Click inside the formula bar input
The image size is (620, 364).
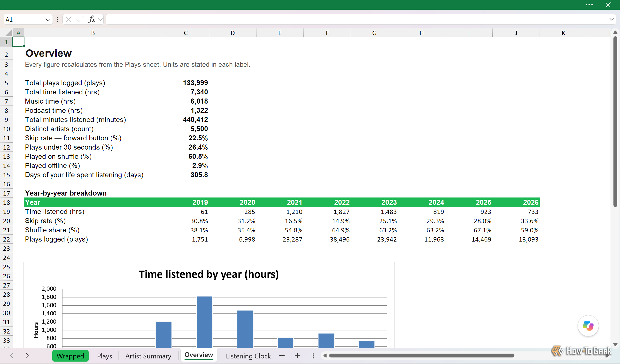(357, 19)
